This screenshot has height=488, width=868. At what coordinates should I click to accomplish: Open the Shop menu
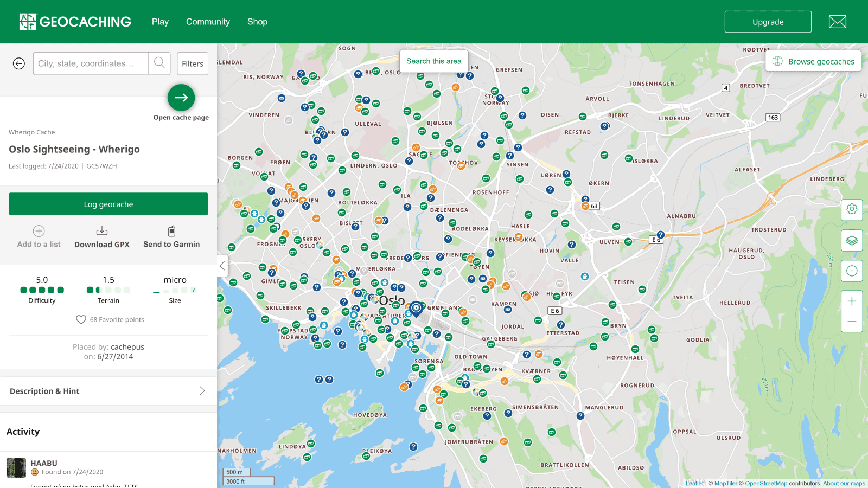click(257, 22)
